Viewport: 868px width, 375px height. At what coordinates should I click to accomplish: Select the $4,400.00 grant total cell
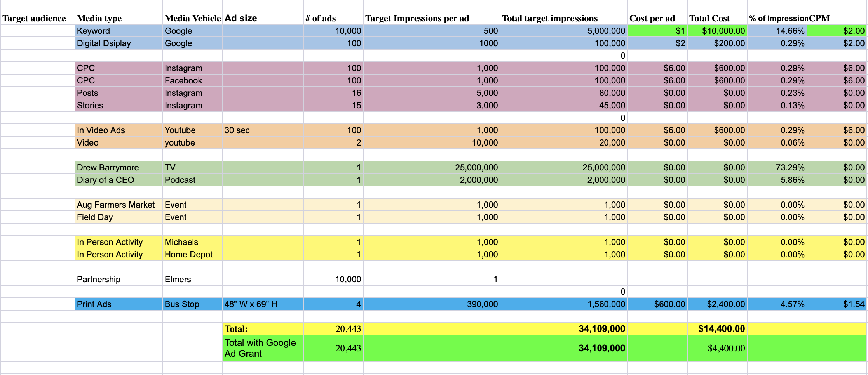717,348
